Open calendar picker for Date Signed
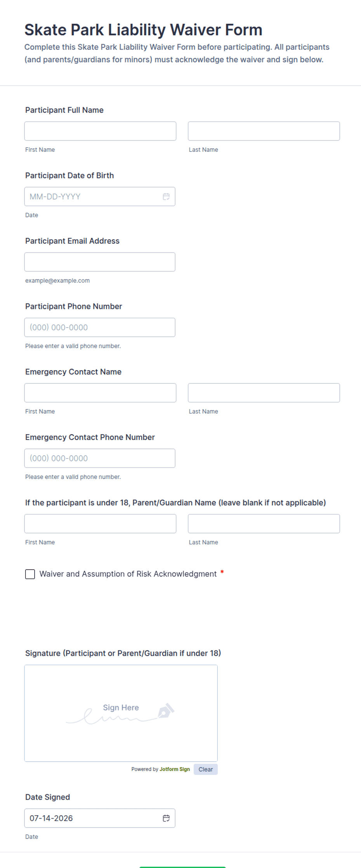The width and height of the screenshot is (361, 868). tap(166, 818)
